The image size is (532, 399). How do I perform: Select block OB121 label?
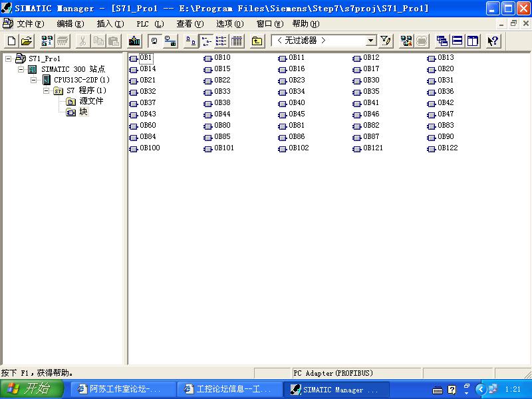[373, 148]
